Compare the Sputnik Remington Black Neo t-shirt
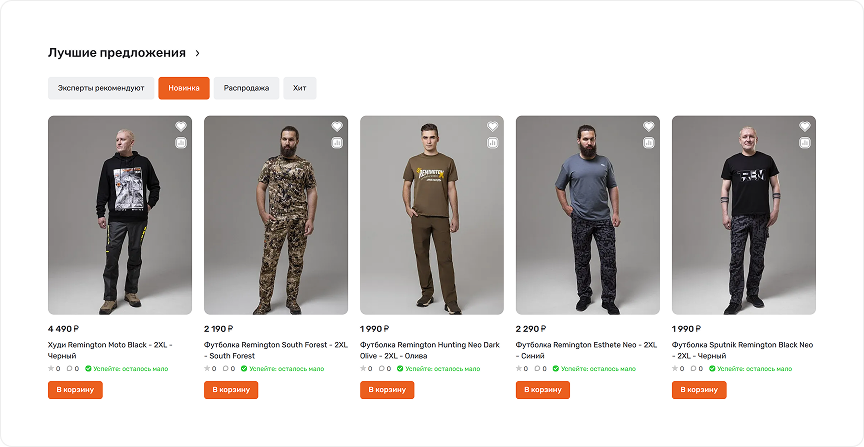 click(805, 143)
